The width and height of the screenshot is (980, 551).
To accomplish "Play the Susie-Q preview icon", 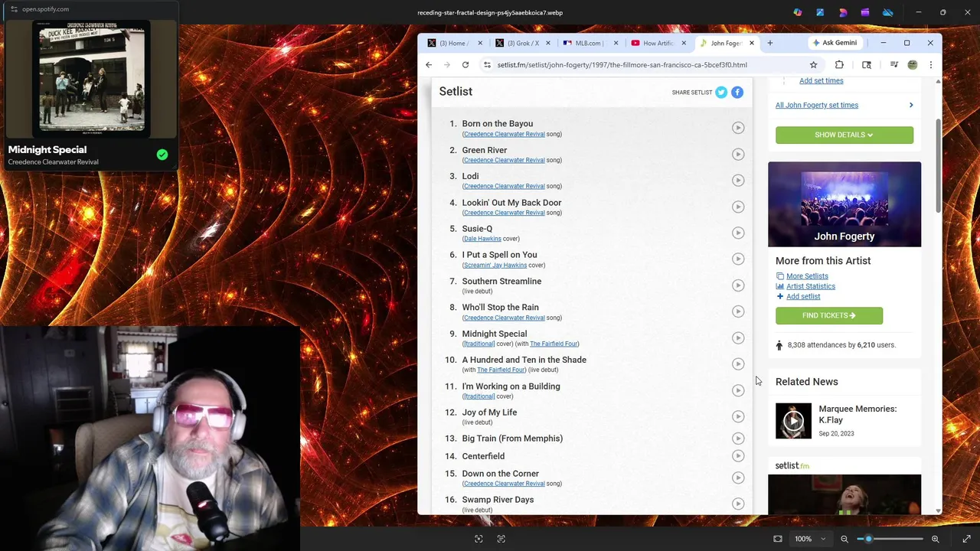I will [738, 233].
